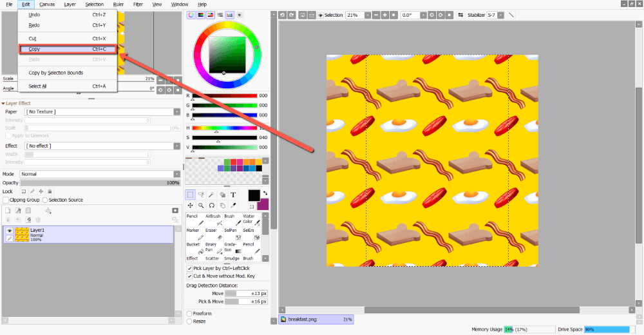Choose Select All from the Edit menu
This screenshot has height=335, width=644.
(x=68, y=86)
